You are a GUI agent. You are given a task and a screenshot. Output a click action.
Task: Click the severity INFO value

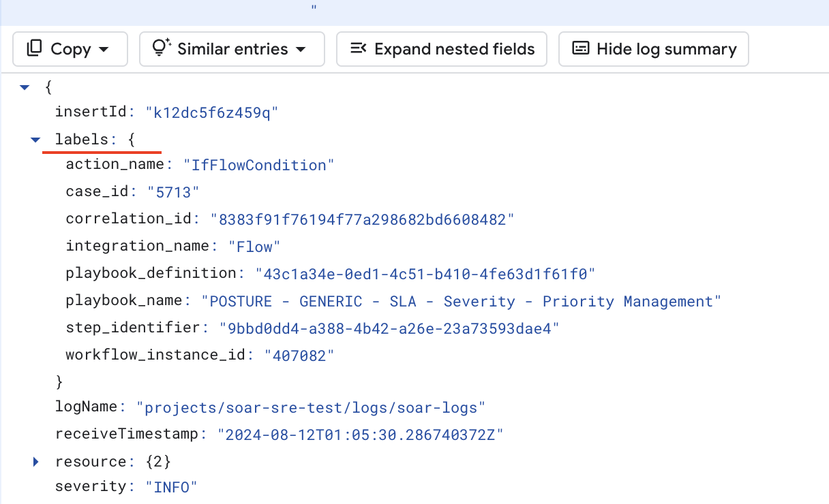tap(171, 486)
